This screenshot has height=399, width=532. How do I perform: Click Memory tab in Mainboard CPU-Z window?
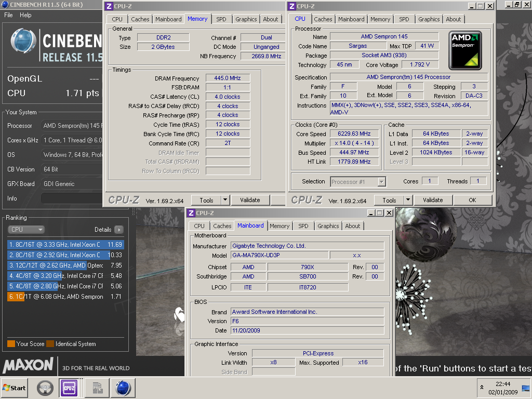tap(280, 226)
